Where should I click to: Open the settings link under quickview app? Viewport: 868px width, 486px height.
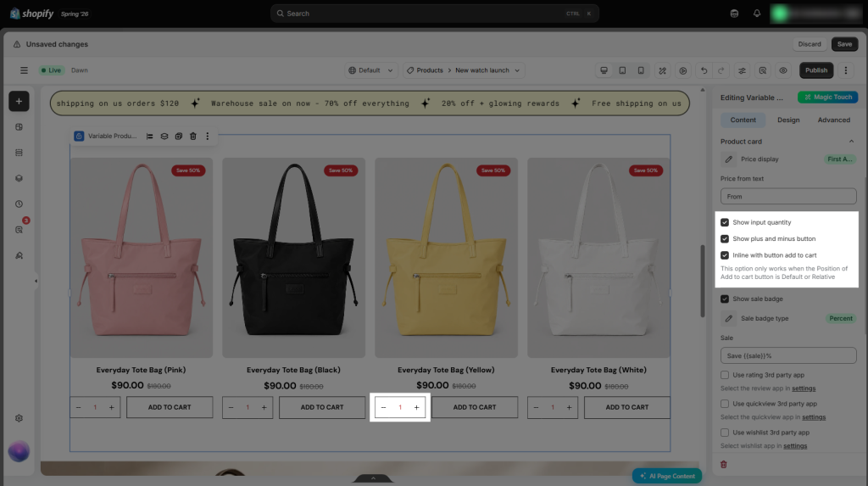point(813,417)
